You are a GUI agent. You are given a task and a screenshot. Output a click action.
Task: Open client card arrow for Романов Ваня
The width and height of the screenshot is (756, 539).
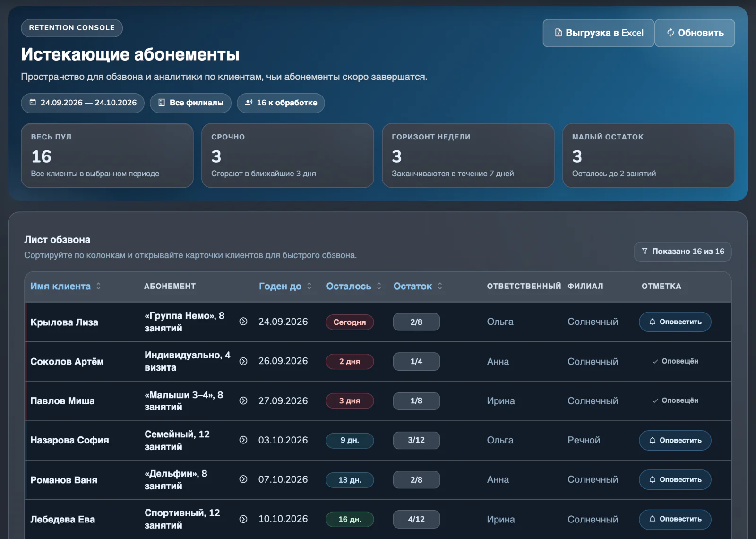coord(243,479)
